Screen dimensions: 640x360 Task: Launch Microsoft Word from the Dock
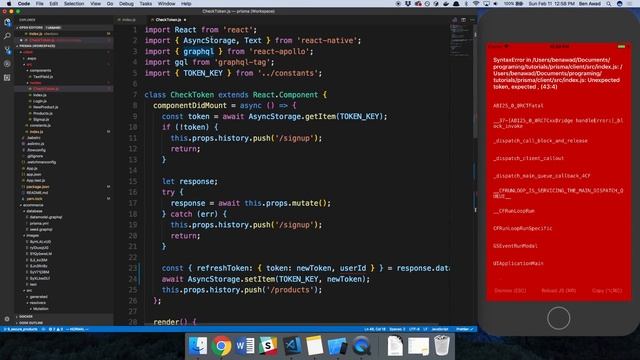(245, 346)
